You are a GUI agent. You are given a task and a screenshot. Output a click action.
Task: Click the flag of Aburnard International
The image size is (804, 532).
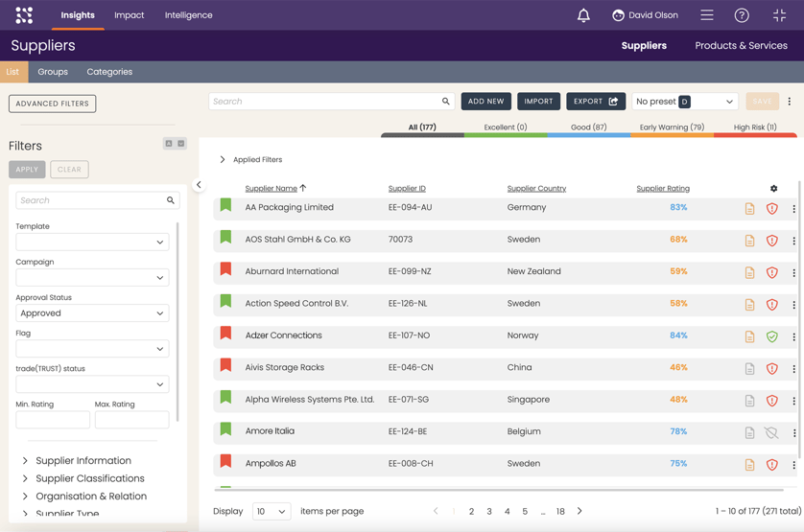click(x=225, y=269)
